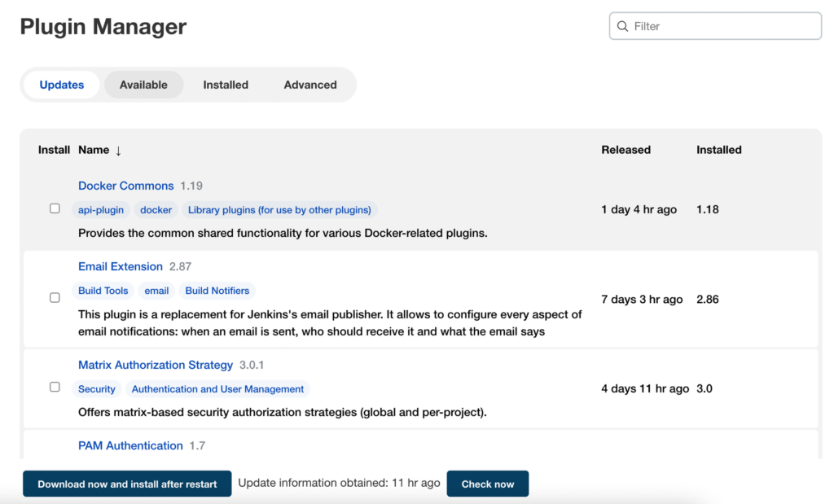
Task: Tick the Docker Commons install checkbox
Action: (x=55, y=208)
